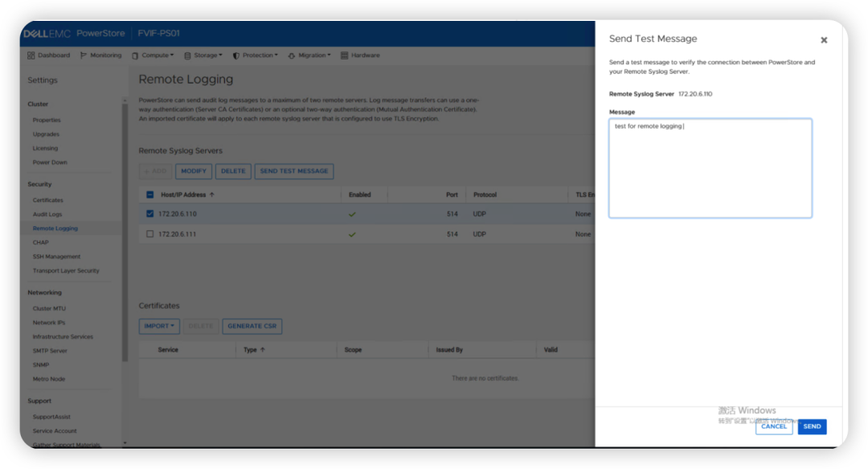Open Properties in Cluster settings
Image resolution: width=868 pixels, height=469 pixels.
(x=47, y=120)
